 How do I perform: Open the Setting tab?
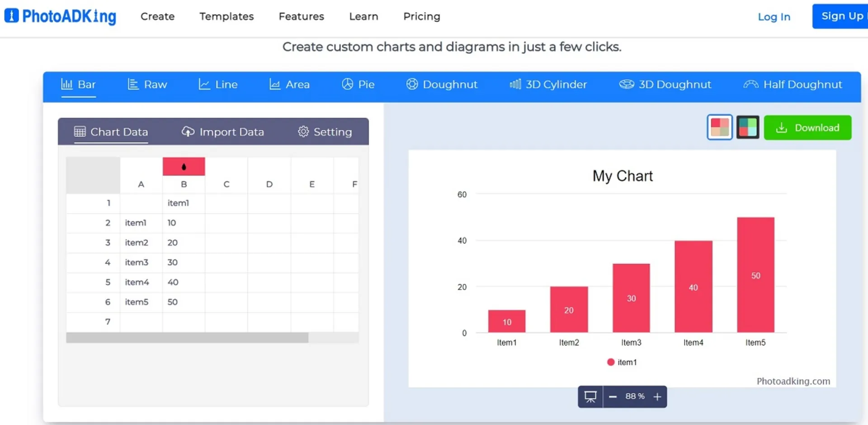(325, 132)
